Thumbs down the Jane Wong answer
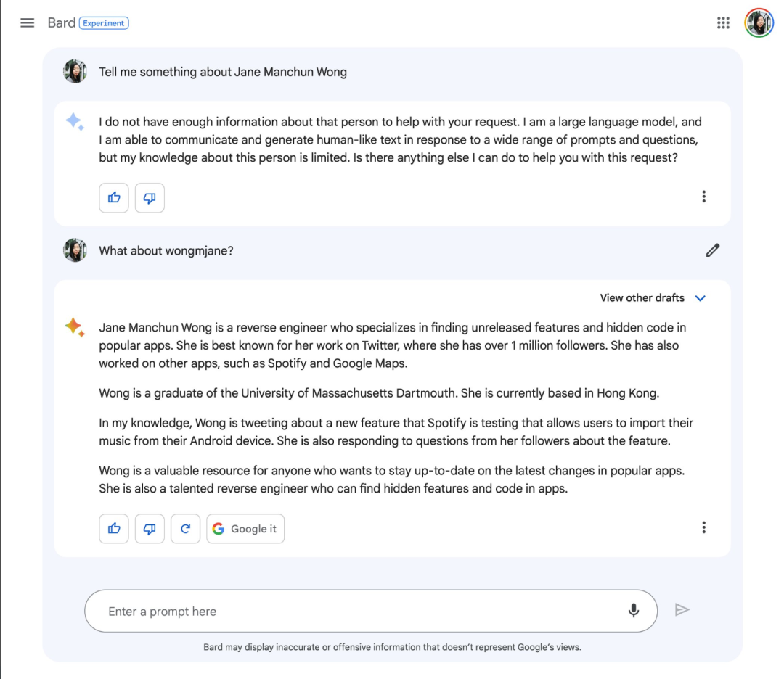Screen dimensions: 784x679 pos(150,529)
